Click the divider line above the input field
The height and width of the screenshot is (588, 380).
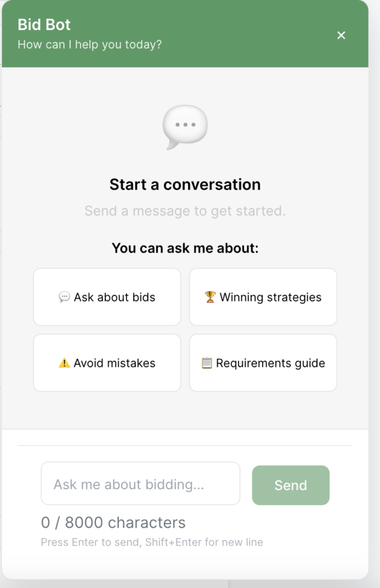pyautogui.click(x=185, y=445)
